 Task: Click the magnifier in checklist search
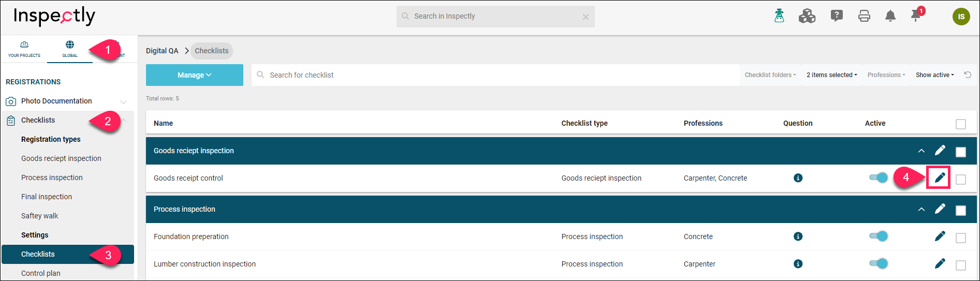tap(260, 75)
